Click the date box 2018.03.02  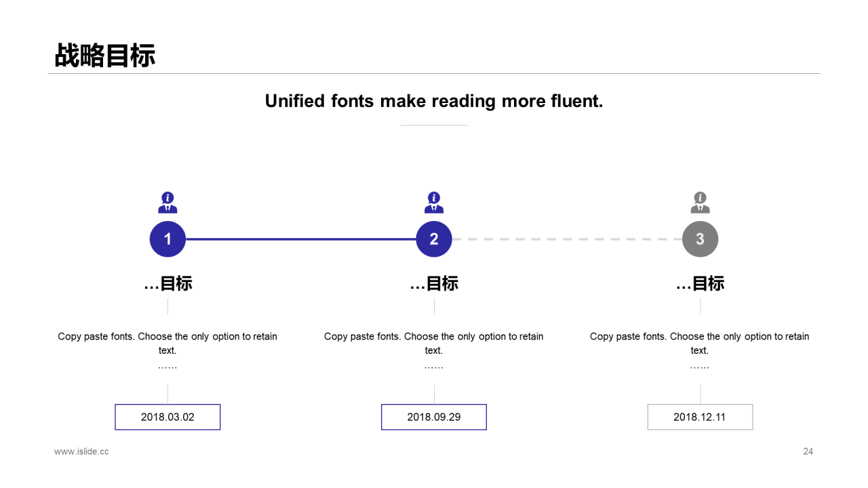coord(167,417)
